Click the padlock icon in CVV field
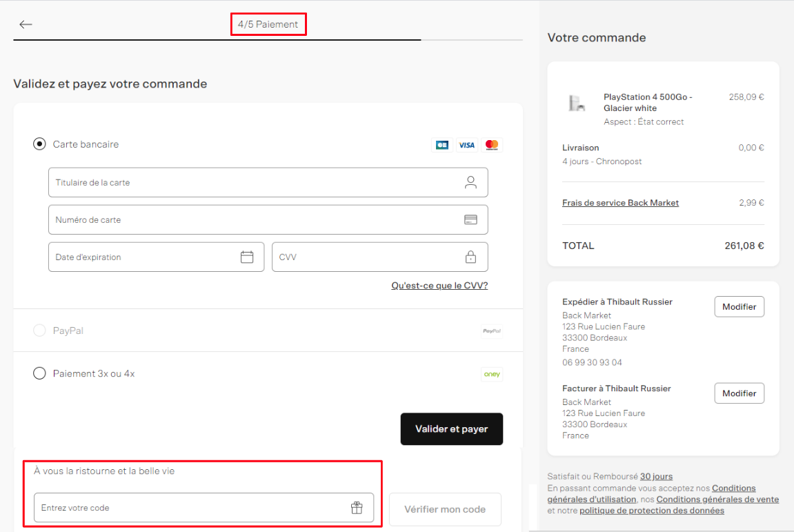 tap(471, 257)
